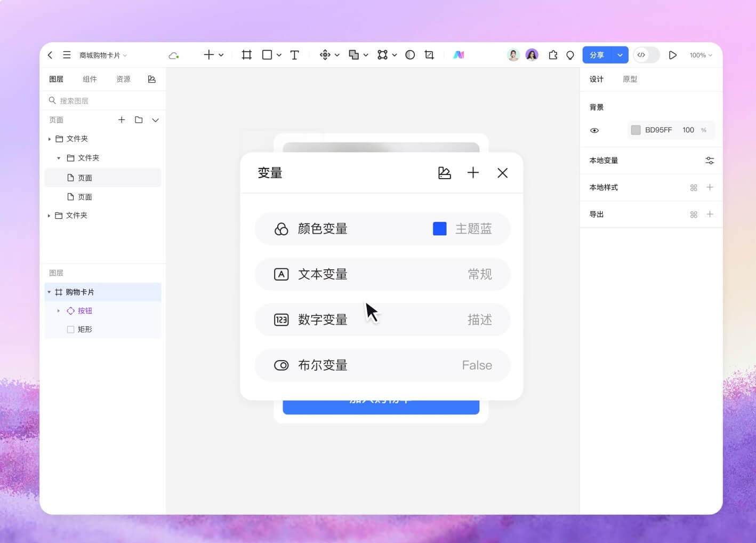Add a new variable with plus icon
The height and width of the screenshot is (543, 756).
pyautogui.click(x=473, y=173)
